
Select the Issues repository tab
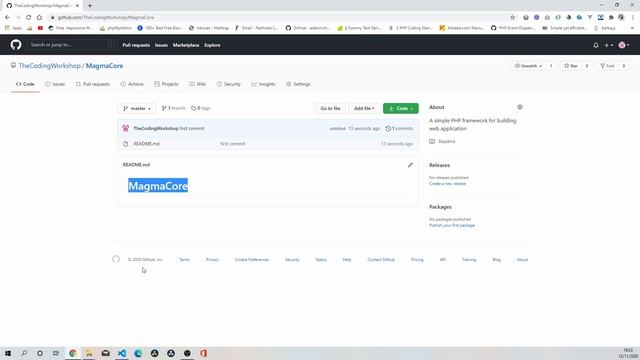click(55, 84)
